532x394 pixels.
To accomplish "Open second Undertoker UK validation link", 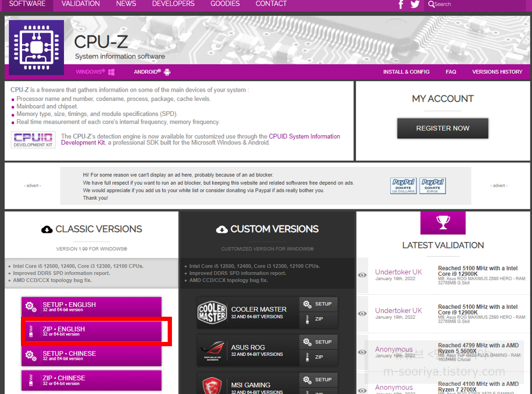I will [398, 311].
